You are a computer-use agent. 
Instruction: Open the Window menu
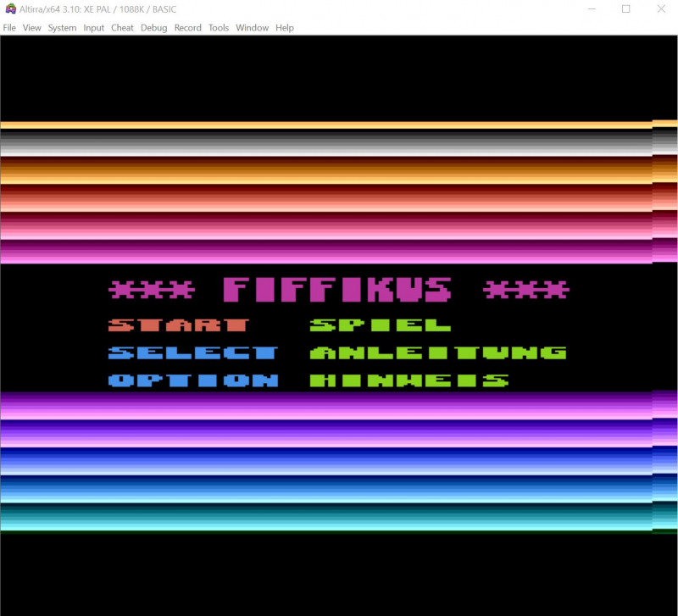[252, 27]
